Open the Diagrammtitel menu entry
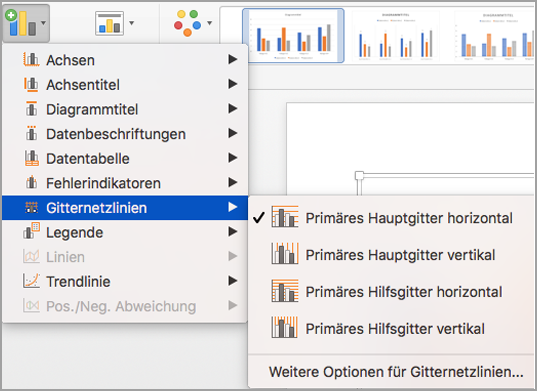537x391 pixels. click(125, 109)
